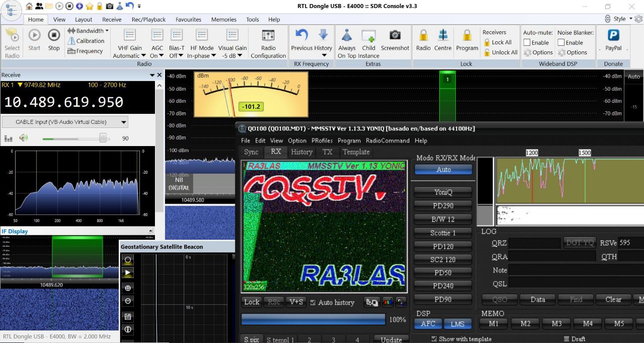
Task: Click zoom-in icon in Satellite Beacon panel
Action: [x=128, y=288]
